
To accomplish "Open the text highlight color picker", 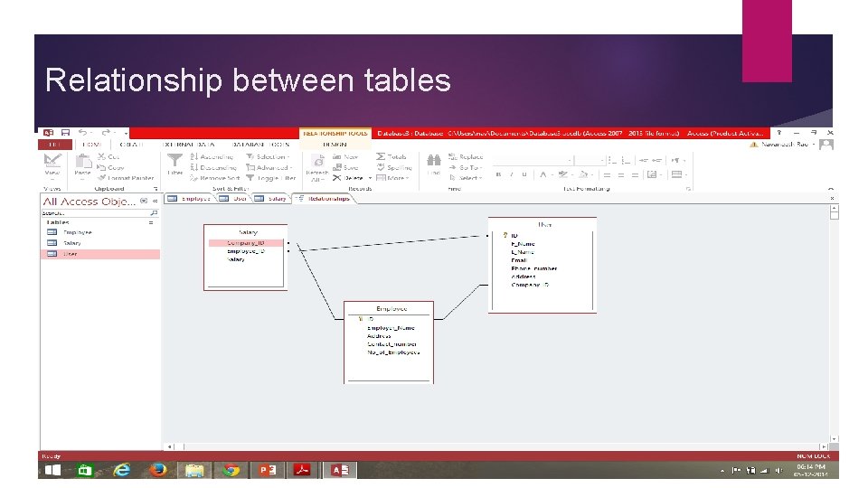I will coord(565,174).
